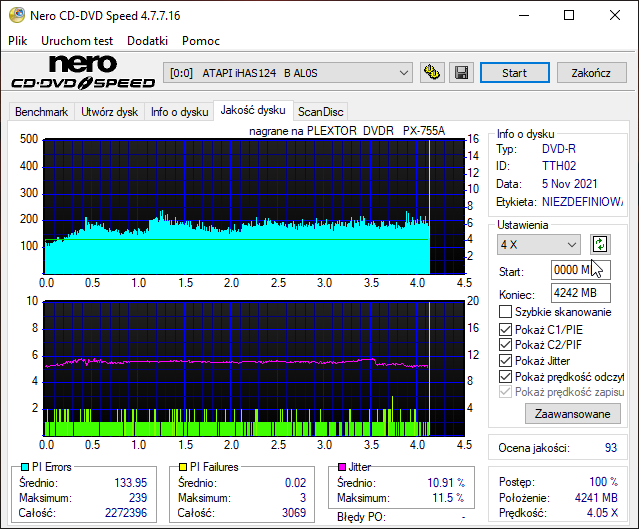
Task: Click the Nero CD-DVD Speed logo
Action: pos(83,73)
